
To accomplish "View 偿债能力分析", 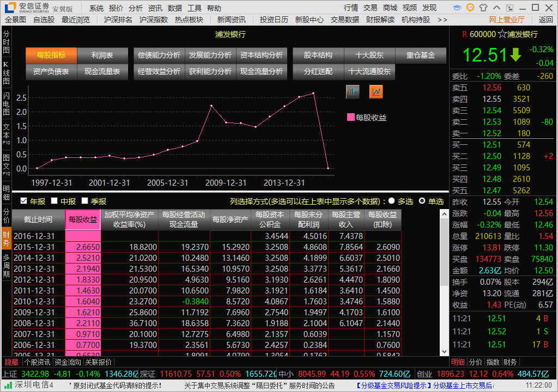I will 159,55.
